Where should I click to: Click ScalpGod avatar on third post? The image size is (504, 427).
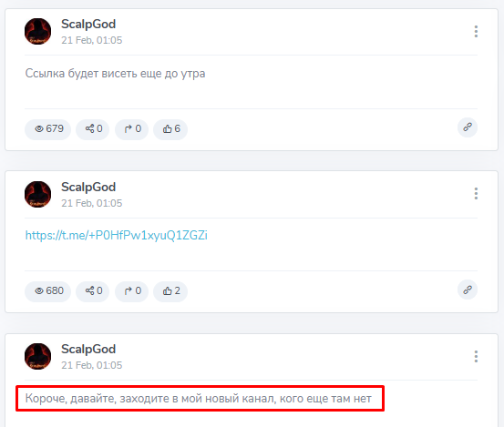38,356
